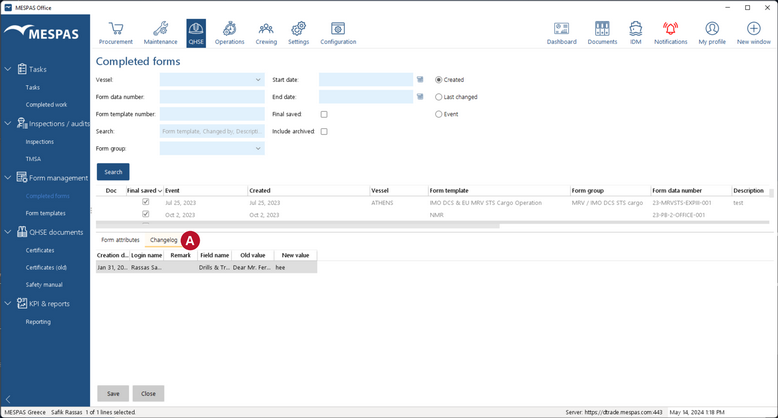Select the Created radio button

click(x=439, y=79)
